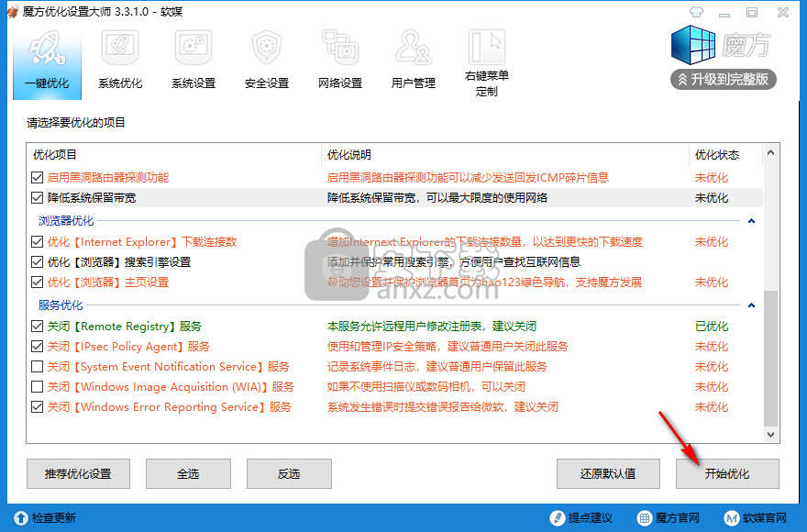807x532 pixels.
Task: Maximize the 魔方优化设置大师 window
Action: tap(752, 12)
